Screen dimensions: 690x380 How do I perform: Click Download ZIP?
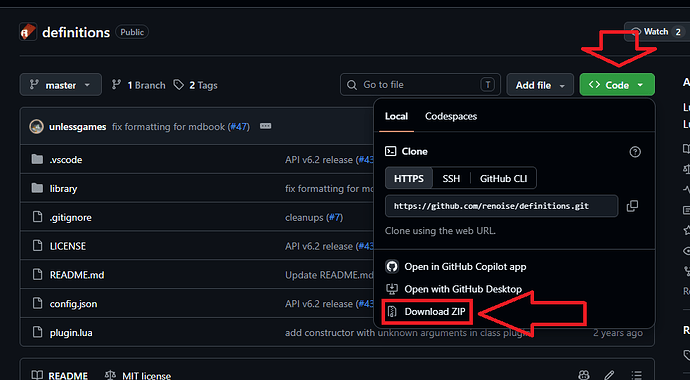[435, 312]
